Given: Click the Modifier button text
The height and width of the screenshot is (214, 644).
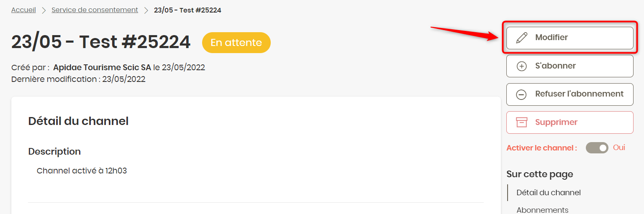Looking at the screenshot, I should [552, 38].
